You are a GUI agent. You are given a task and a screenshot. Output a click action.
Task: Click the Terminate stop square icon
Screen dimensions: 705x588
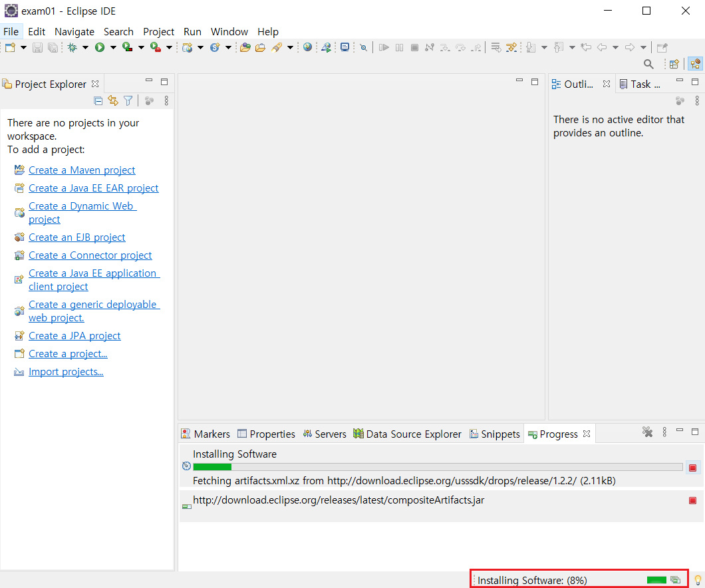414,47
